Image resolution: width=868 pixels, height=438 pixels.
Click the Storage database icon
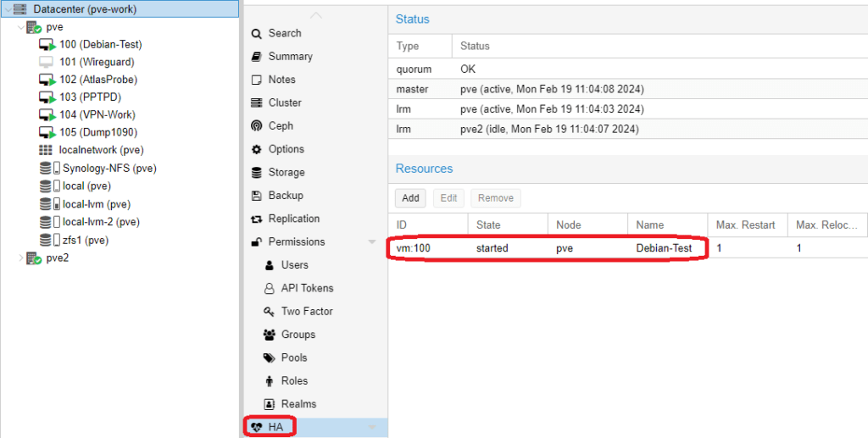[x=256, y=173]
